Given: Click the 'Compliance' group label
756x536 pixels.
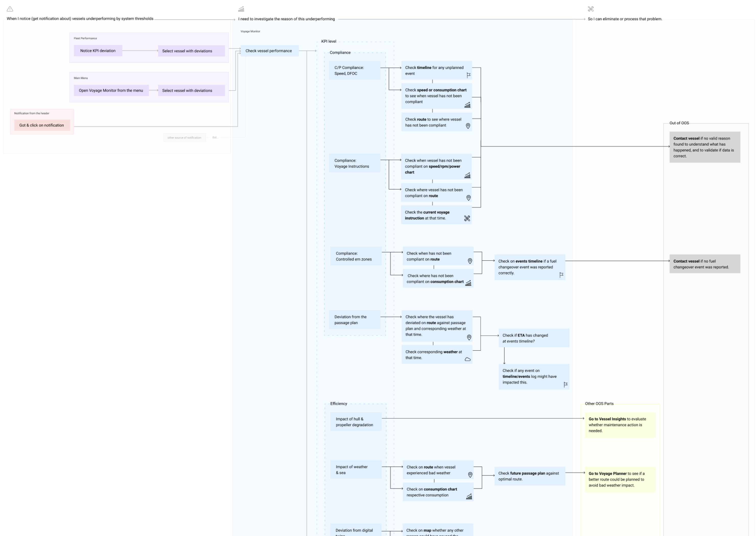Looking at the screenshot, I should tap(340, 52).
